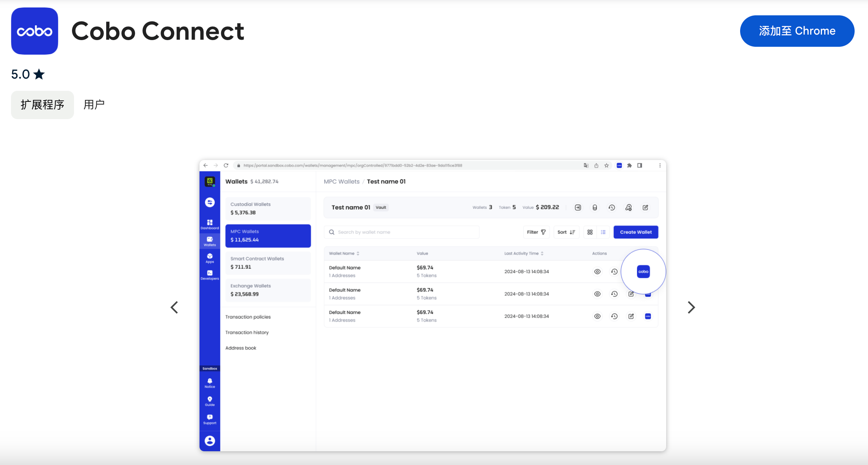Click the edit pencil icon in vault header
This screenshot has height=465, width=868.
pos(646,208)
